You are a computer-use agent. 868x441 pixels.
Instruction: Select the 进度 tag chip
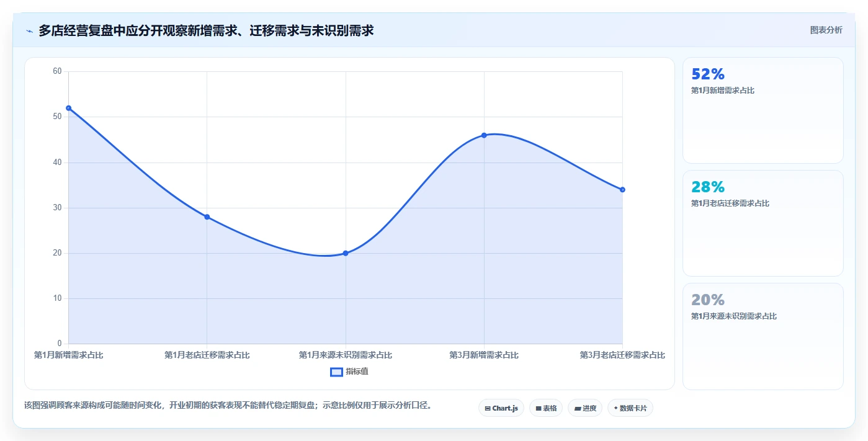[585, 408]
